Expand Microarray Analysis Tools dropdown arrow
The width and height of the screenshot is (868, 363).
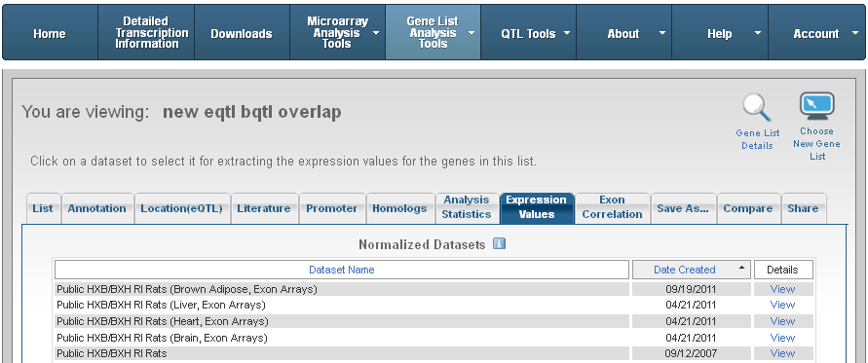[x=376, y=33]
